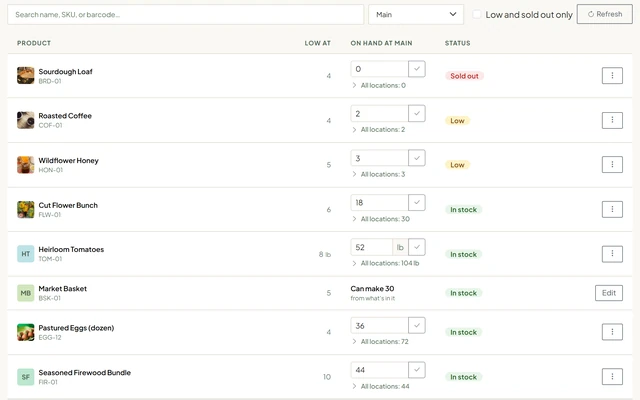Screen dimensions: 640x400
Task: Open the Main location dropdown
Action: pyautogui.click(x=416, y=14)
